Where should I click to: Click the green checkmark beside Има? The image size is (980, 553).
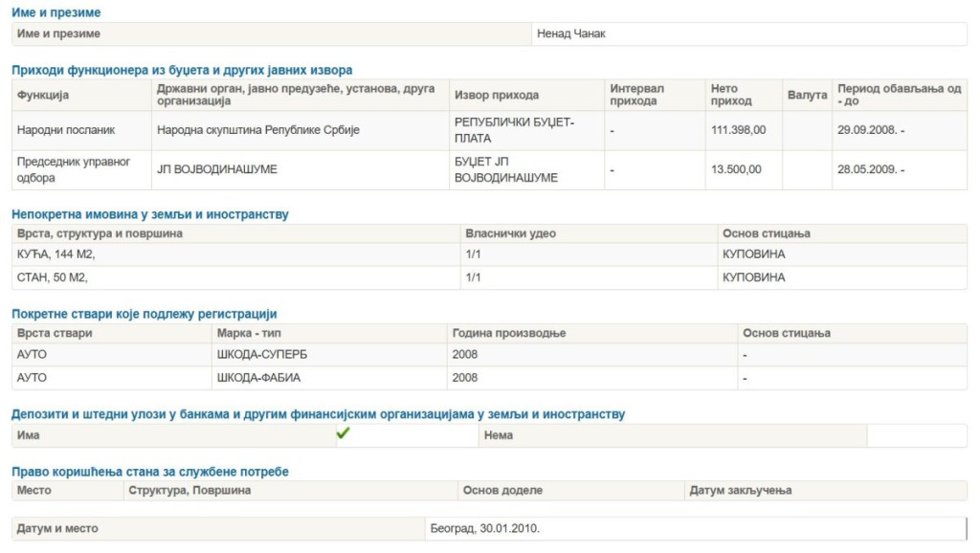[344, 434]
